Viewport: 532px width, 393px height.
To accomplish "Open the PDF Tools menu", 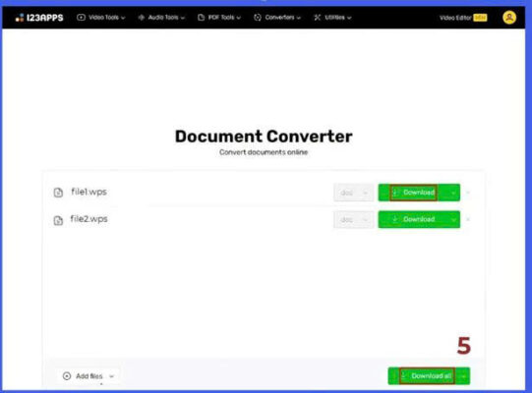I will click(x=219, y=18).
